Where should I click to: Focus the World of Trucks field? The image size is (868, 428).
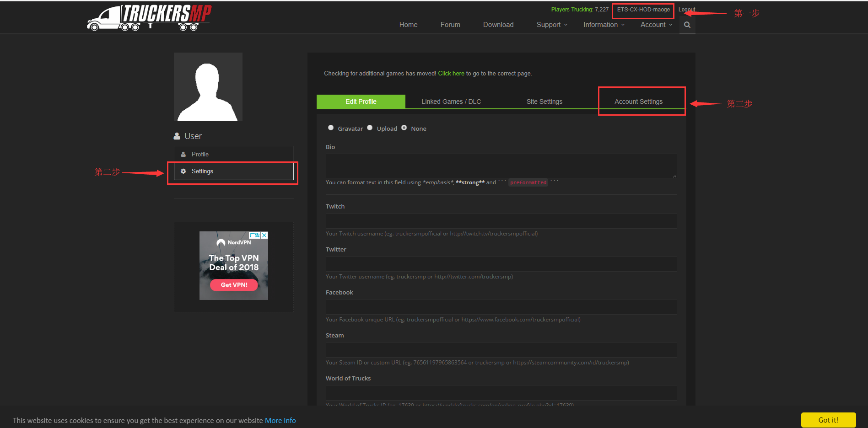pyautogui.click(x=501, y=393)
